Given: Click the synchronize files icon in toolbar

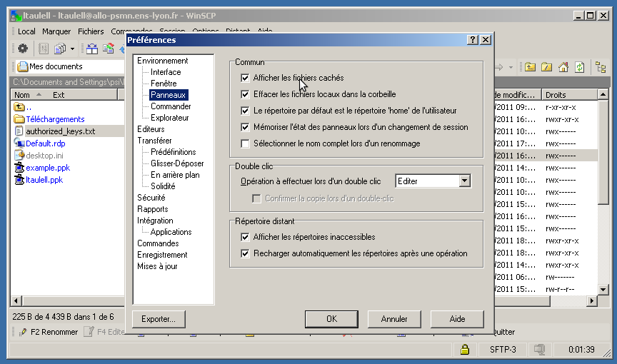Looking at the screenshot, I should [x=109, y=49].
